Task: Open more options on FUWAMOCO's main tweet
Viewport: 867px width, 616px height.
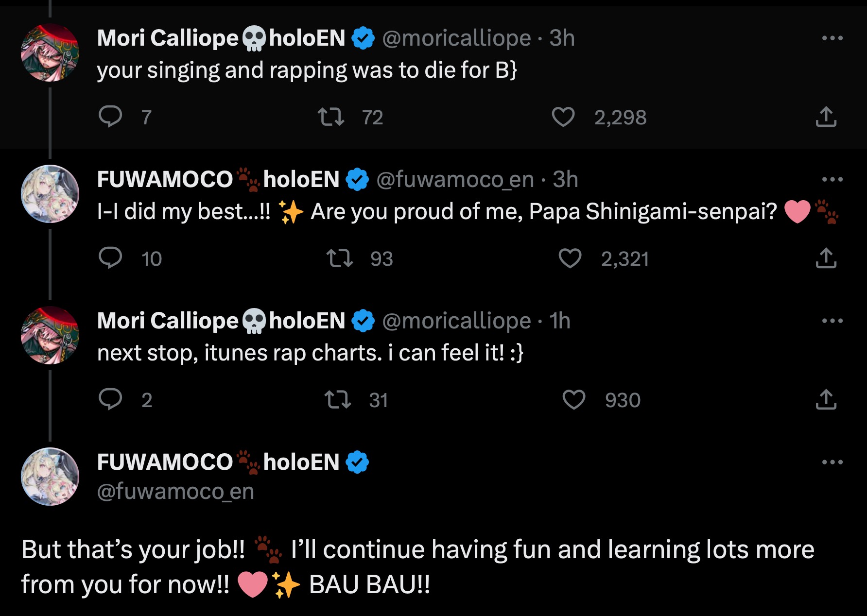Action: [x=832, y=462]
